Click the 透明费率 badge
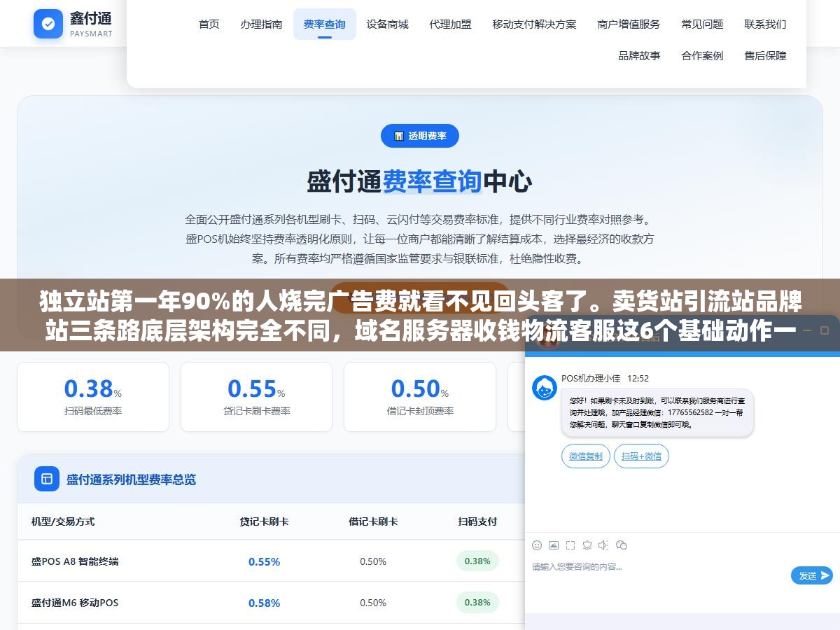This screenshot has height=630, width=840. click(420, 136)
